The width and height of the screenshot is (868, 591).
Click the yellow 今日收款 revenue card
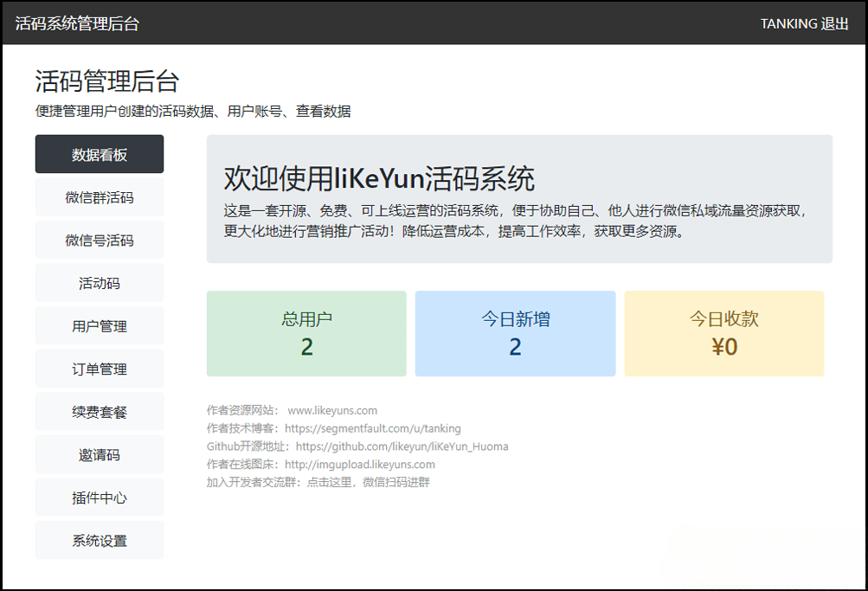click(724, 333)
